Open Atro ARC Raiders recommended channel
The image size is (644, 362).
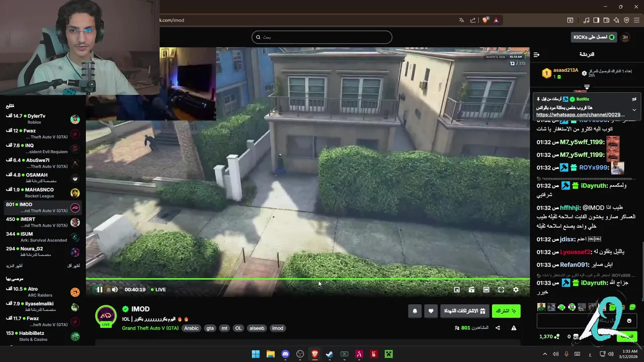[43, 292]
